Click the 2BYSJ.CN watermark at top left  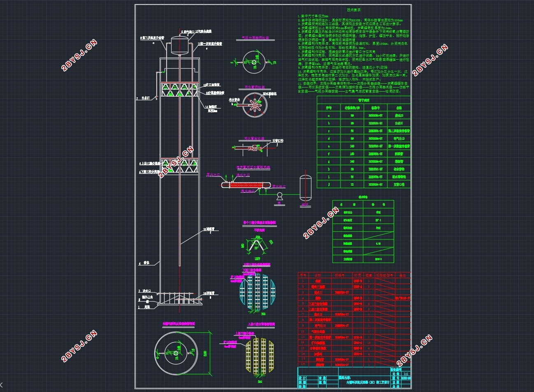tap(79, 55)
